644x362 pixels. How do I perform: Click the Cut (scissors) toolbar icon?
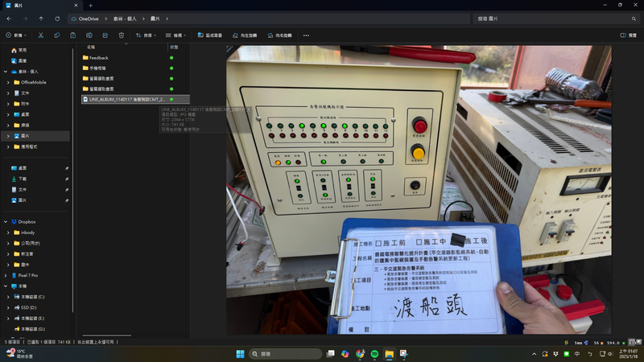coord(41,35)
